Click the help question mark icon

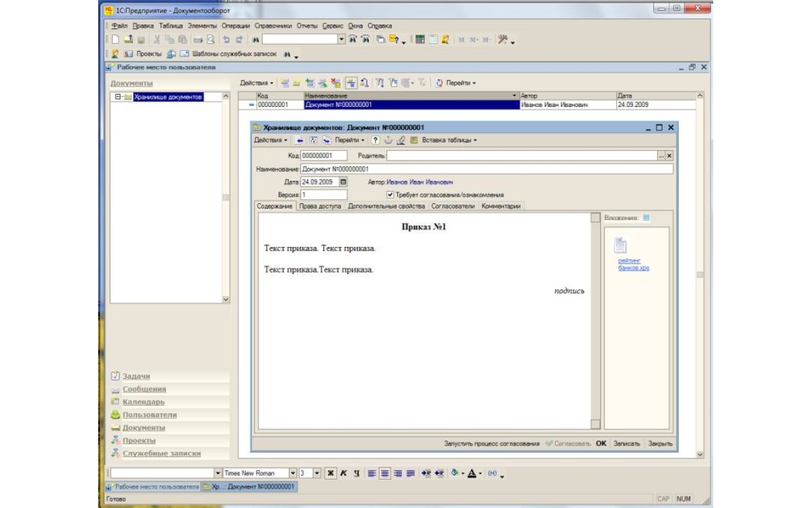click(x=376, y=140)
